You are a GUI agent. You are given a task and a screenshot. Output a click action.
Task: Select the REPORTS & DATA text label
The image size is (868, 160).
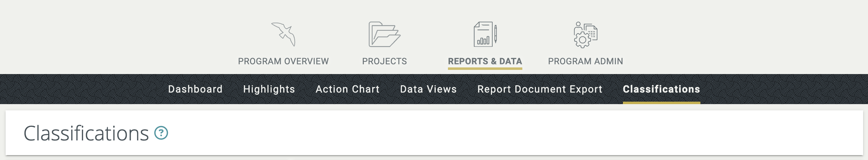[485, 61]
